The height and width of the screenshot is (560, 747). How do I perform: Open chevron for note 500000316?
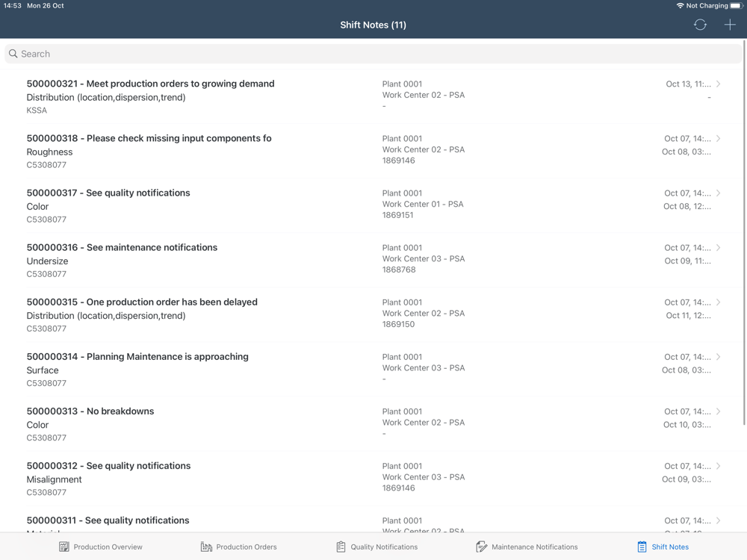(719, 248)
